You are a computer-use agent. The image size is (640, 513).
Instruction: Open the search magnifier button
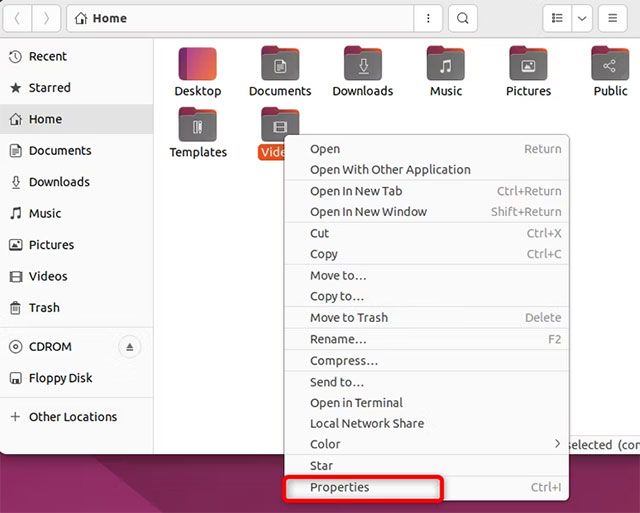[462, 18]
